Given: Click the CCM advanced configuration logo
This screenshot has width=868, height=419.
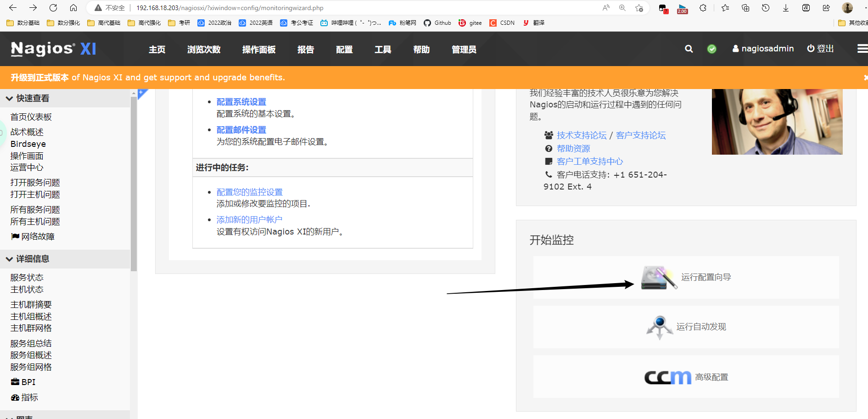Looking at the screenshot, I should click(667, 377).
